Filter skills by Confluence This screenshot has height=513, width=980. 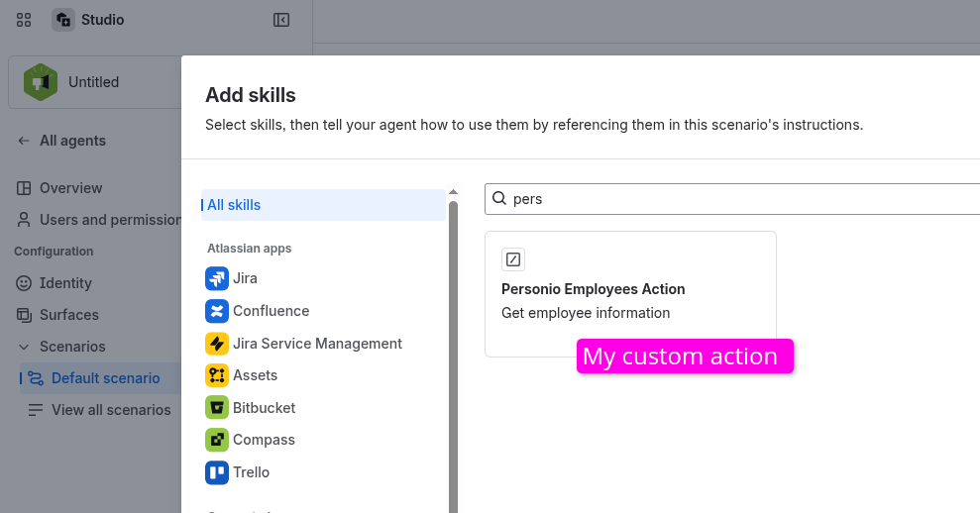point(272,311)
